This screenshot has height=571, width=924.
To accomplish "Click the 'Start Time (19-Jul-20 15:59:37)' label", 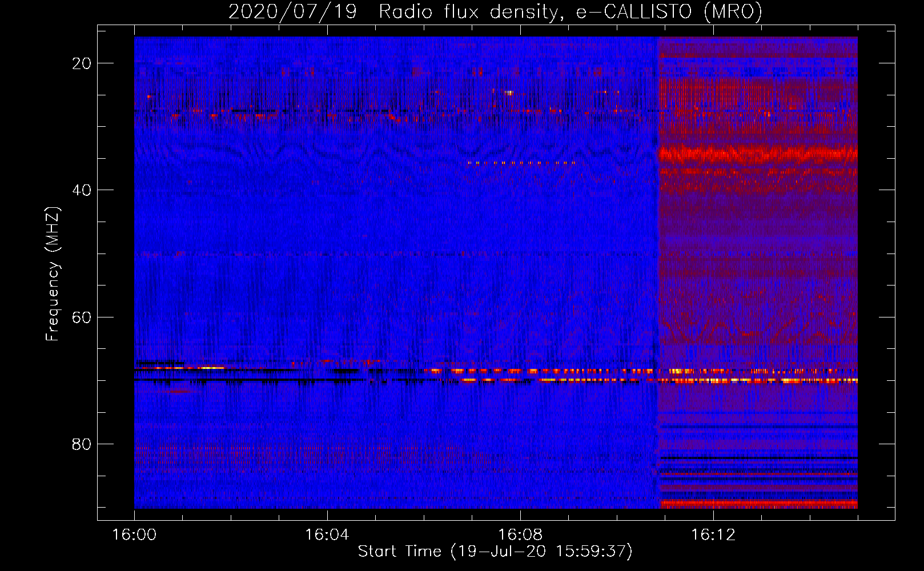I will 495,552.
